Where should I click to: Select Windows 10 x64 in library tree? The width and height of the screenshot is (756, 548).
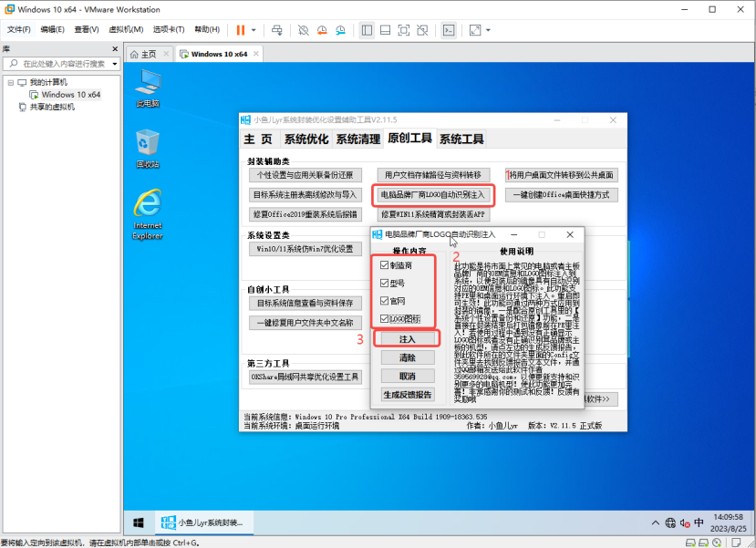tap(70, 95)
